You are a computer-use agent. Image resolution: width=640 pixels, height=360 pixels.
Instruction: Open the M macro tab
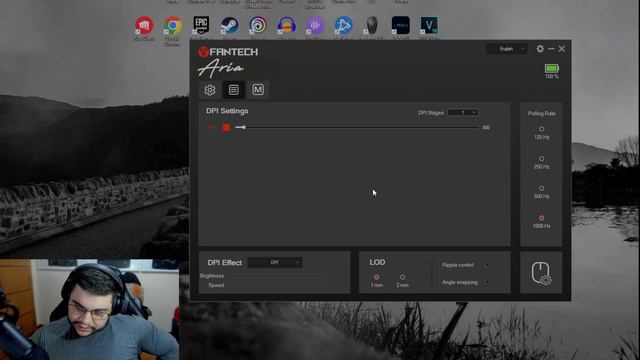tap(258, 90)
